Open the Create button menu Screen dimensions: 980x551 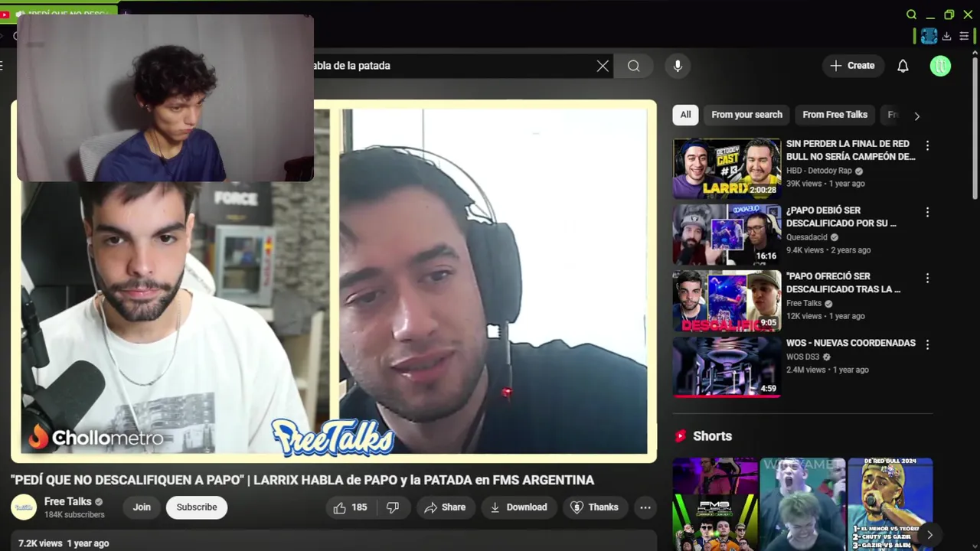click(853, 66)
